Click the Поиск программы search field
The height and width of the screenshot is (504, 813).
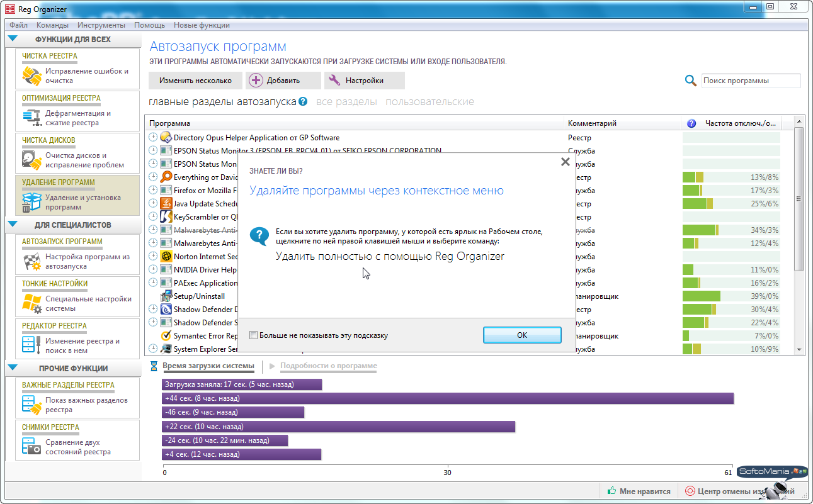(751, 81)
